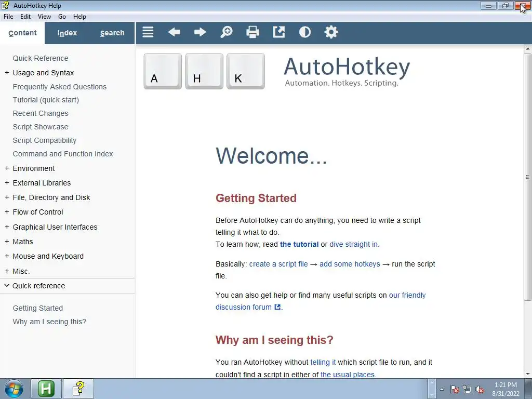
Task: Follow 'create a script file' link
Action: [x=278, y=264]
